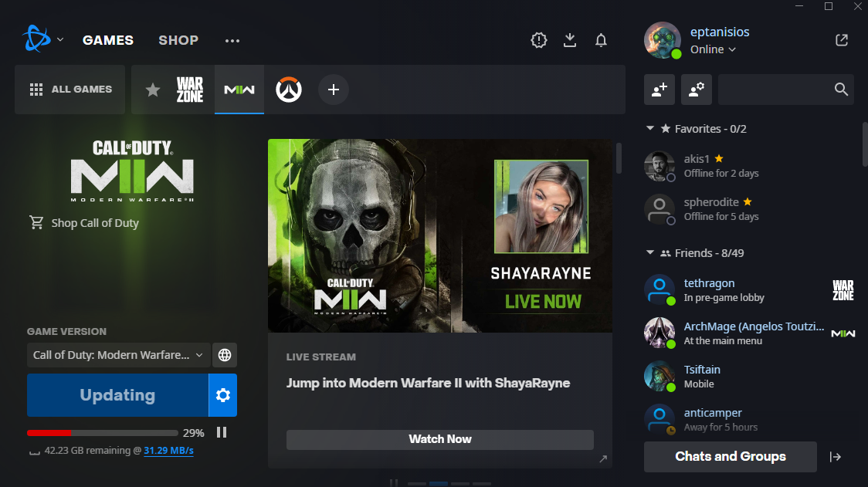Image resolution: width=868 pixels, height=487 pixels.
Task: Click ArchMage avatar picture
Action: tap(659, 333)
